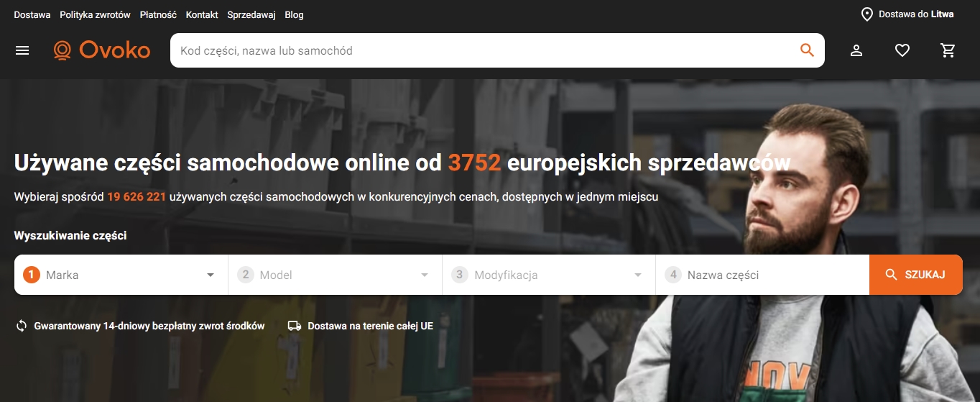Screen dimensions: 980x402
Task: Click the orange search magnifier icon
Action: point(807,50)
